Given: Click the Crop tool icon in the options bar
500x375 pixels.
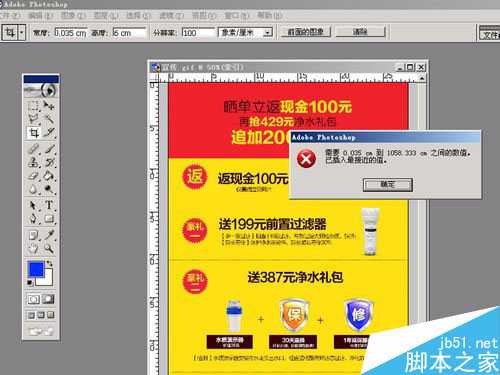Looking at the screenshot, I should 10,33.
